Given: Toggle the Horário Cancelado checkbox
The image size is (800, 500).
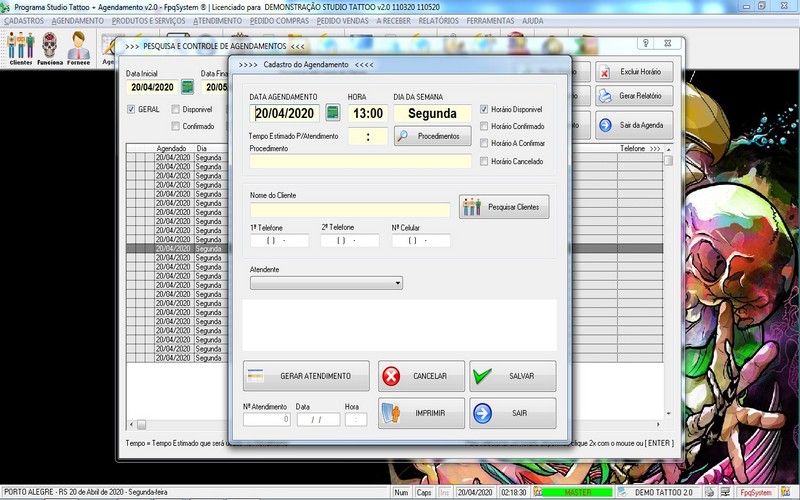Looking at the screenshot, I should 484,161.
